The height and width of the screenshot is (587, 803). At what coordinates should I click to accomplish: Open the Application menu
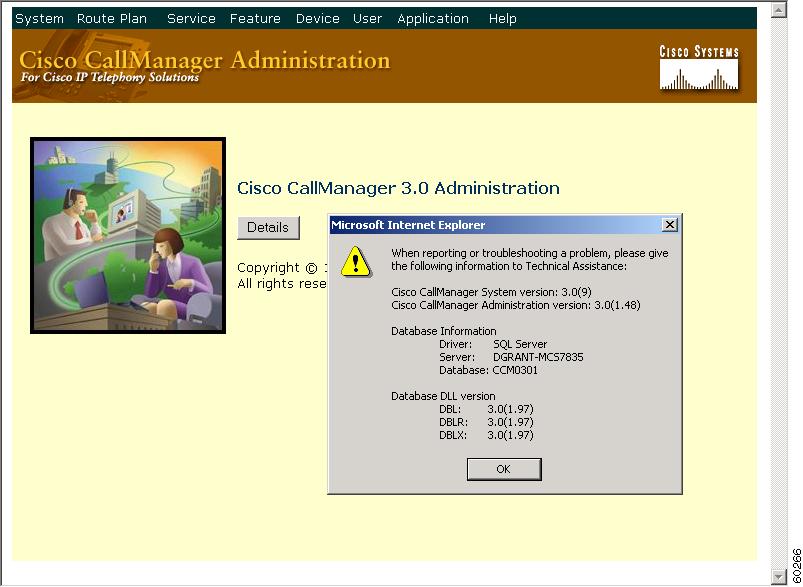coord(433,19)
